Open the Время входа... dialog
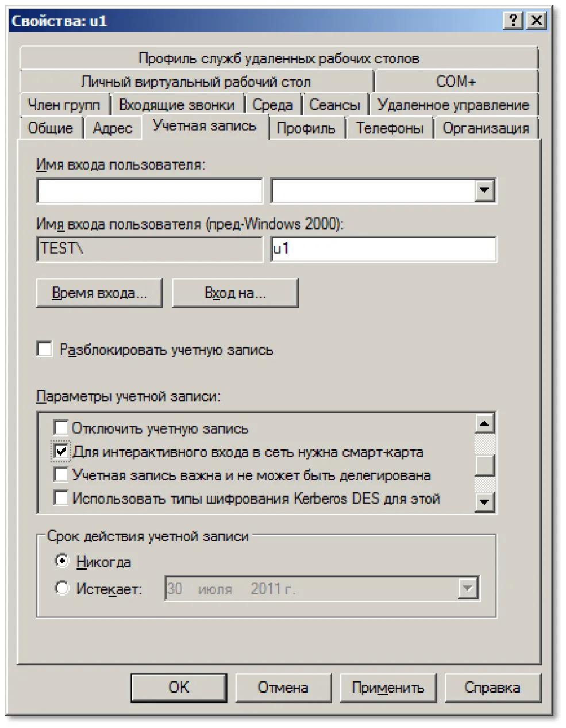 coord(99,293)
